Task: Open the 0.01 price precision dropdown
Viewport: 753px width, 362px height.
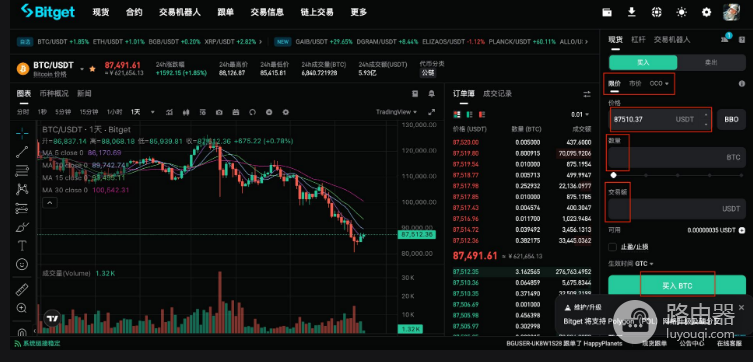Action: point(580,114)
